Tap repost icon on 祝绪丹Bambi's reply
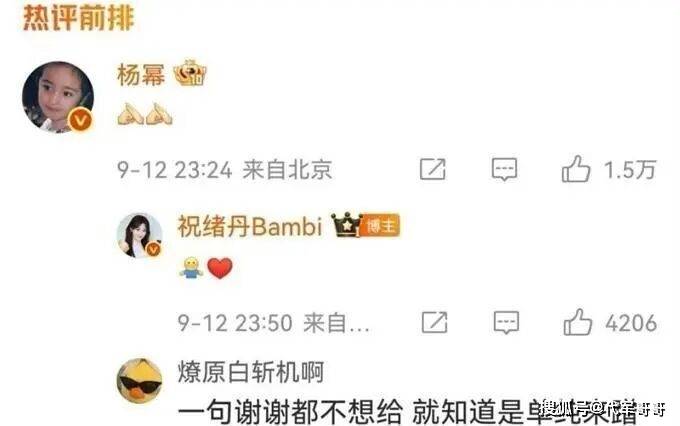 point(435,322)
